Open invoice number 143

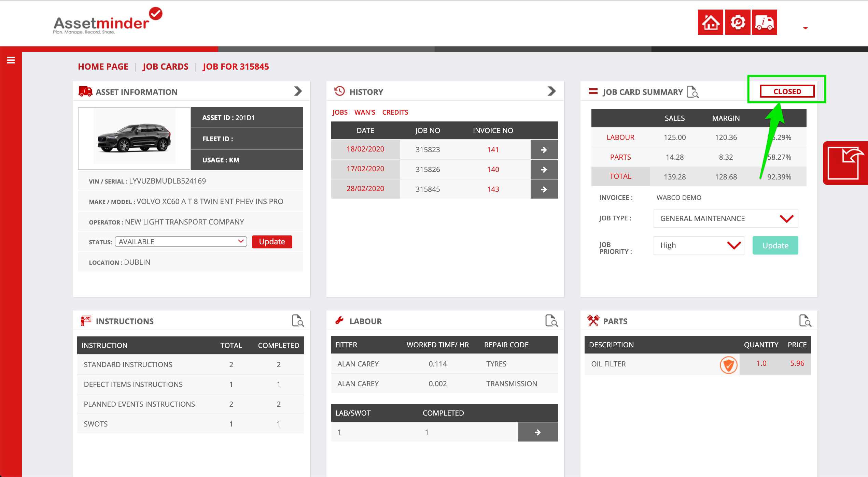(x=493, y=189)
